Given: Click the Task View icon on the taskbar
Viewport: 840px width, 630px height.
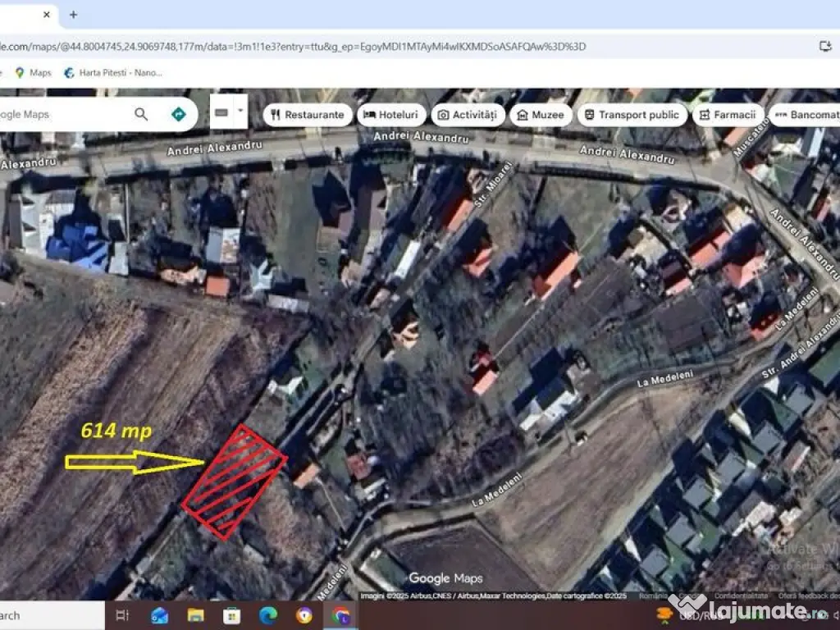Looking at the screenshot, I should coord(123,615).
